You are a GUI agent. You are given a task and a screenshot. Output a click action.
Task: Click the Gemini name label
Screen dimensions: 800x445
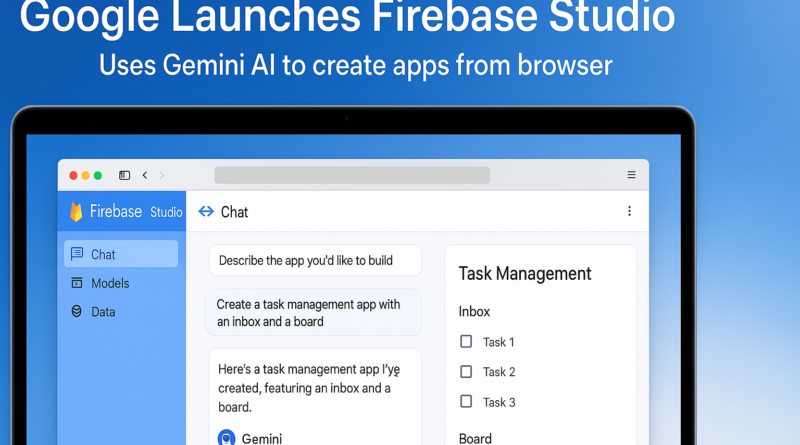[262, 438]
